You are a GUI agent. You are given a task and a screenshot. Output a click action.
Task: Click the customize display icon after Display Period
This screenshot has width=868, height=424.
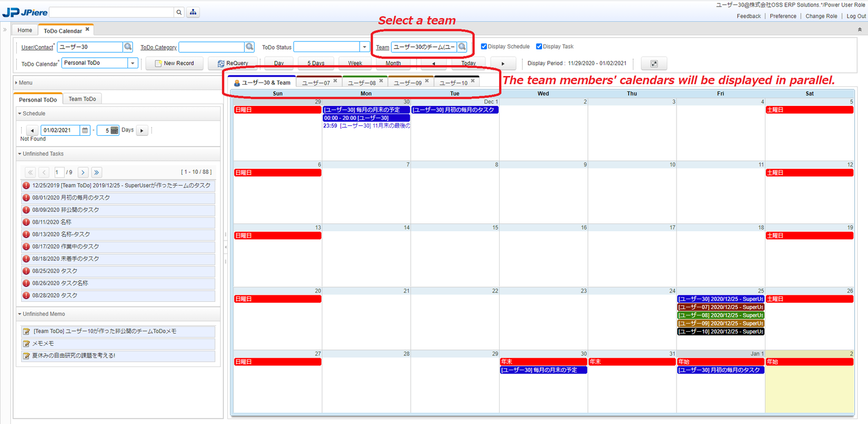pyautogui.click(x=654, y=64)
